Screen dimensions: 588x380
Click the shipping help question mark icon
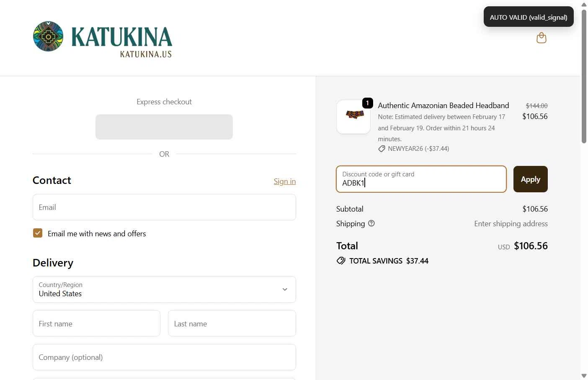point(371,223)
